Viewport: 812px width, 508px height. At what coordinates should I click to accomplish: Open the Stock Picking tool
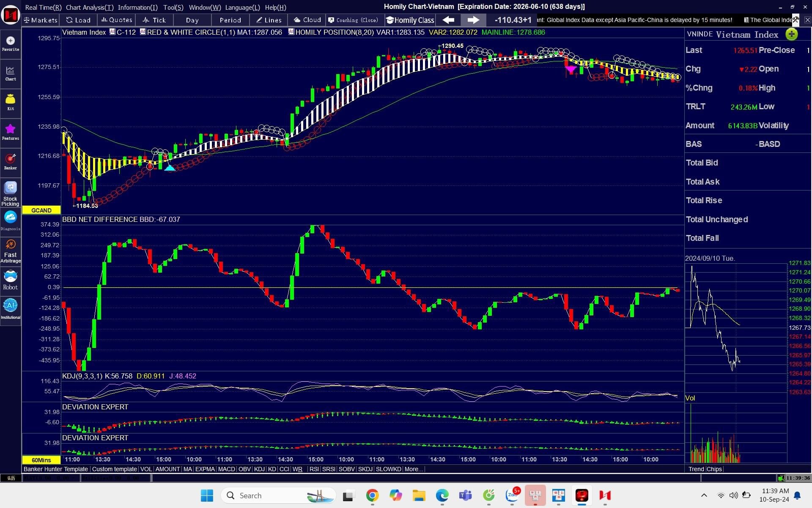point(11,194)
